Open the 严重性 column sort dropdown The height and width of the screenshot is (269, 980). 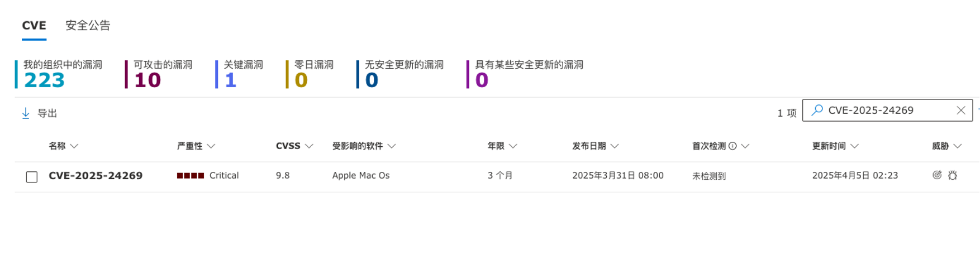tap(211, 146)
